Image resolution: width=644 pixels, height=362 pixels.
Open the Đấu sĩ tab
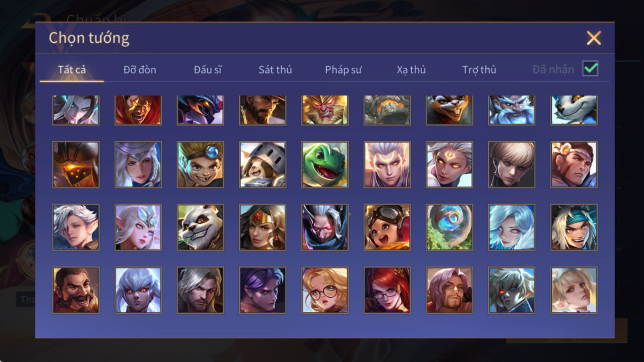click(208, 69)
